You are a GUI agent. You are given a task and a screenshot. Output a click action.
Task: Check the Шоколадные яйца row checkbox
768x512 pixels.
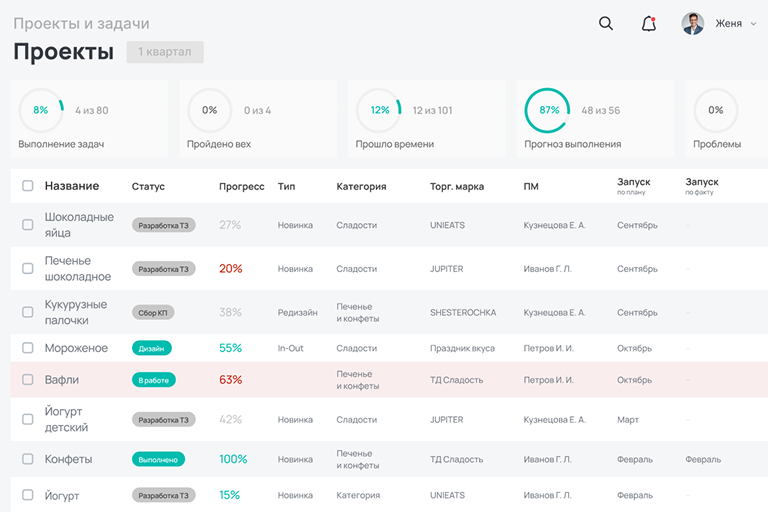28,225
